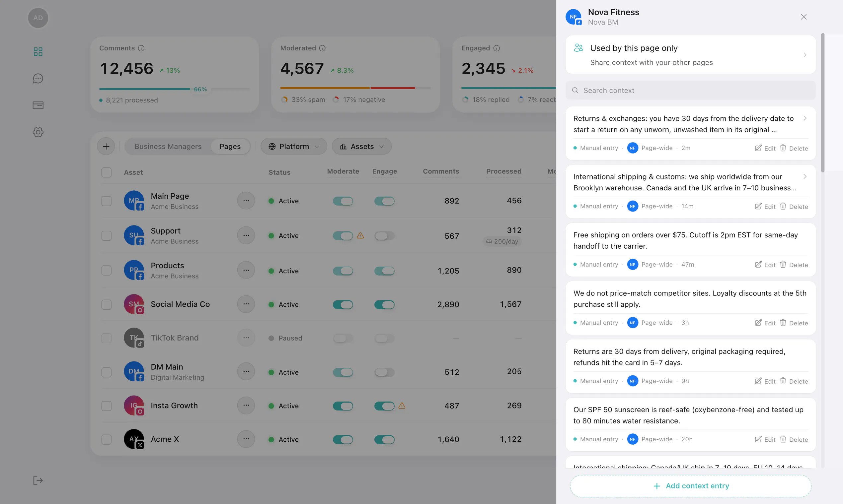Open the Assets filter dropdown
The image size is (843, 504).
(362, 146)
